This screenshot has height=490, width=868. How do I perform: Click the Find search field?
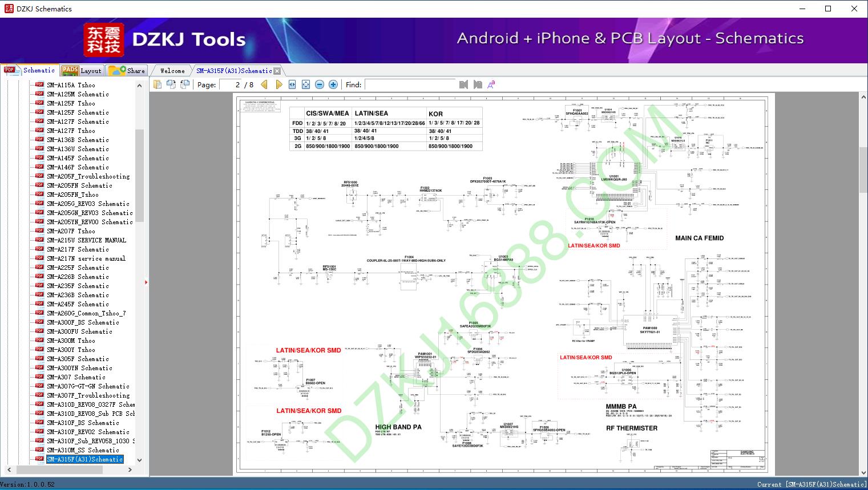tap(410, 84)
